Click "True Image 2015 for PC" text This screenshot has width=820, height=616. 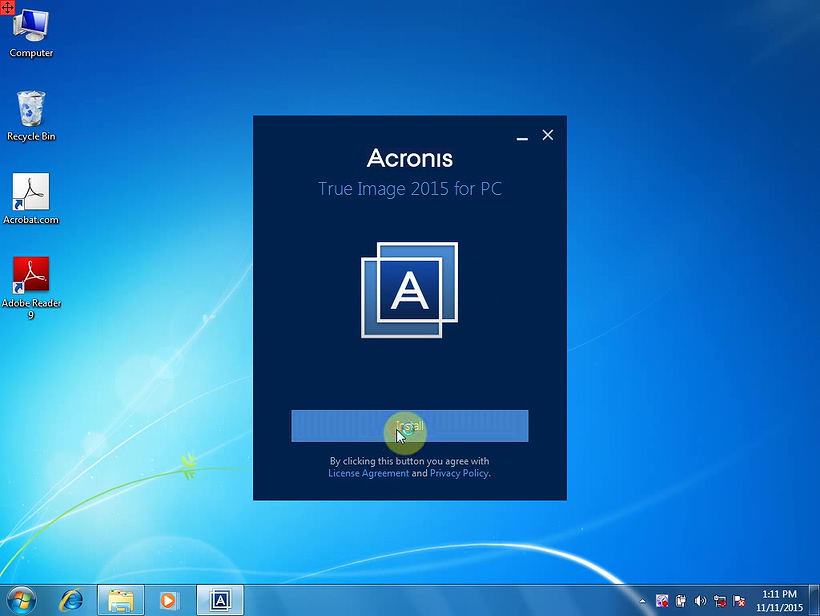pos(409,189)
